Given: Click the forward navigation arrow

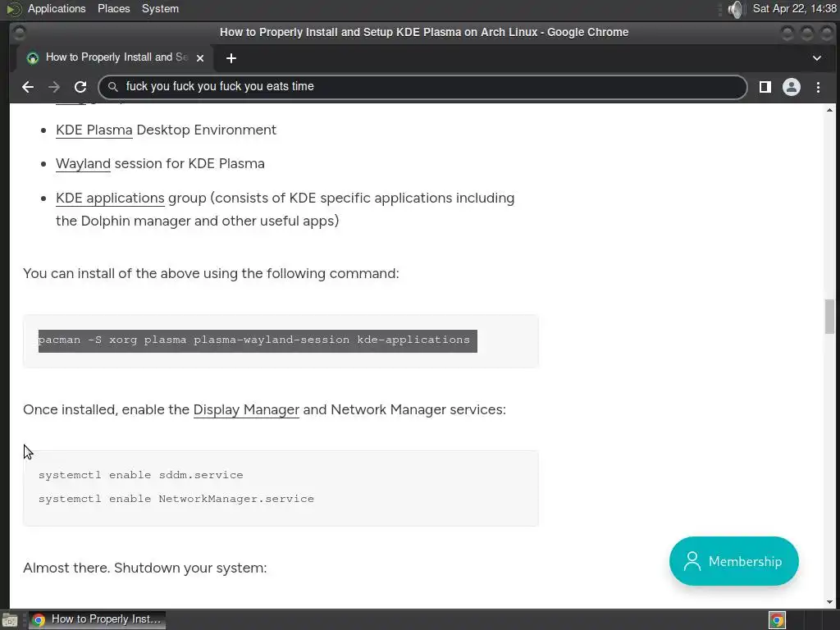Looking at the screenshot, I should (x=54, y=87).
